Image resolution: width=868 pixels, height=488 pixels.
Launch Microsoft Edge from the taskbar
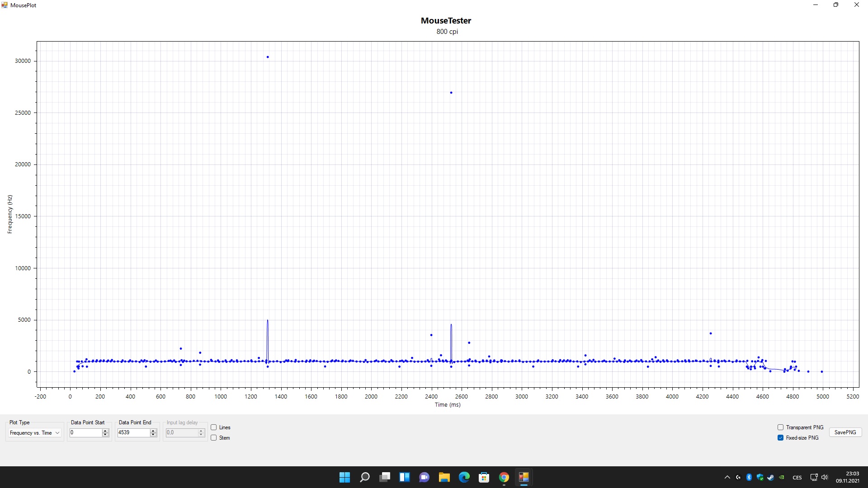[x=464, y=477]
